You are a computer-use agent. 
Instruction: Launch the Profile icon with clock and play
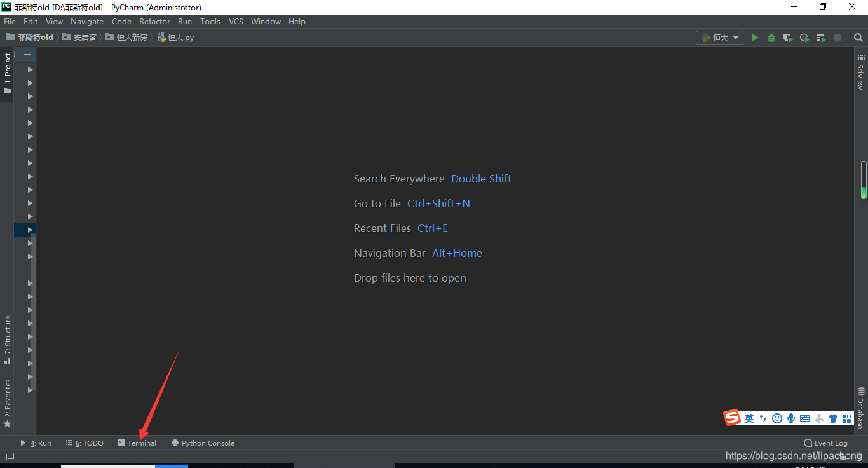tap(804, 38)
